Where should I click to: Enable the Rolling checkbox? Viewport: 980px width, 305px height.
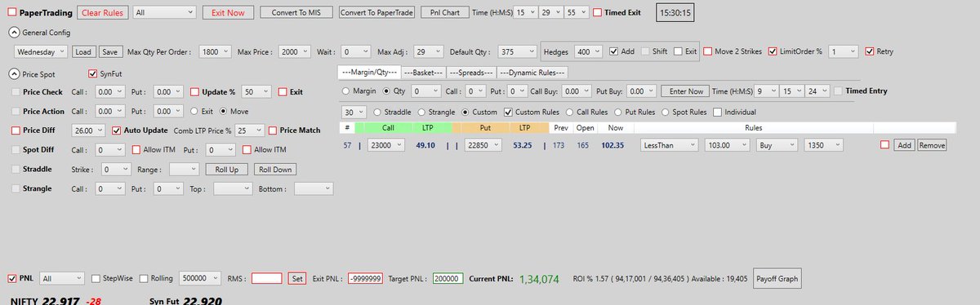tap(145, 278)
